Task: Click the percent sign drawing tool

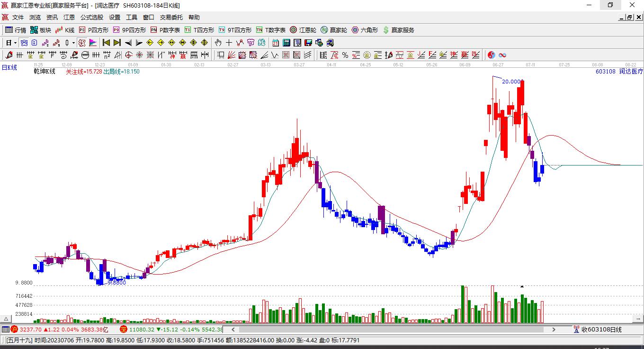Action: point(345,55)
